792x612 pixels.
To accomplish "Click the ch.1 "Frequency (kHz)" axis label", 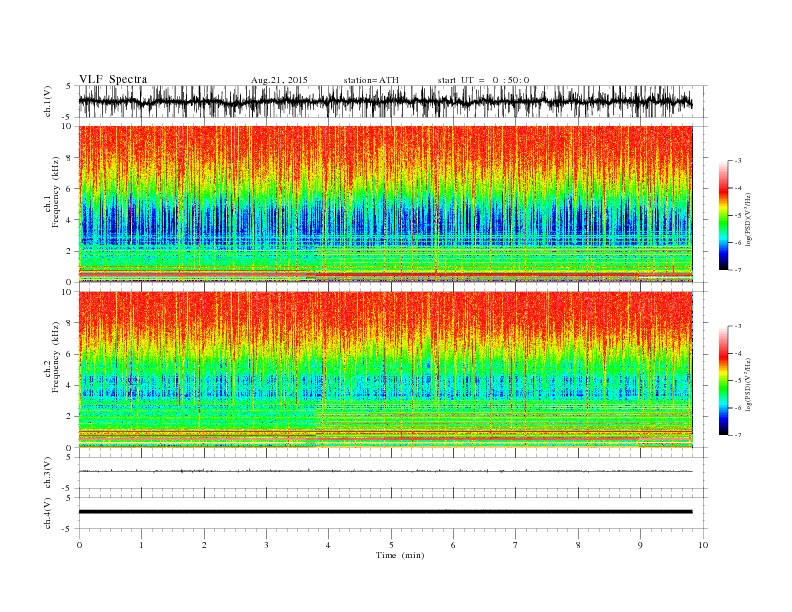I will coord(56,192).
